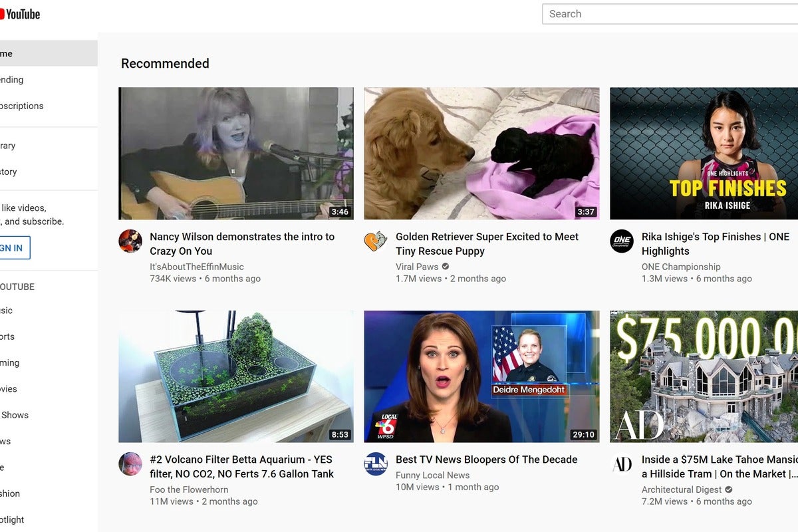This screenshot has height=532, width=798.
Task: Play TV News Bloopers video thumbnail
Action: (x=481, y=376)
